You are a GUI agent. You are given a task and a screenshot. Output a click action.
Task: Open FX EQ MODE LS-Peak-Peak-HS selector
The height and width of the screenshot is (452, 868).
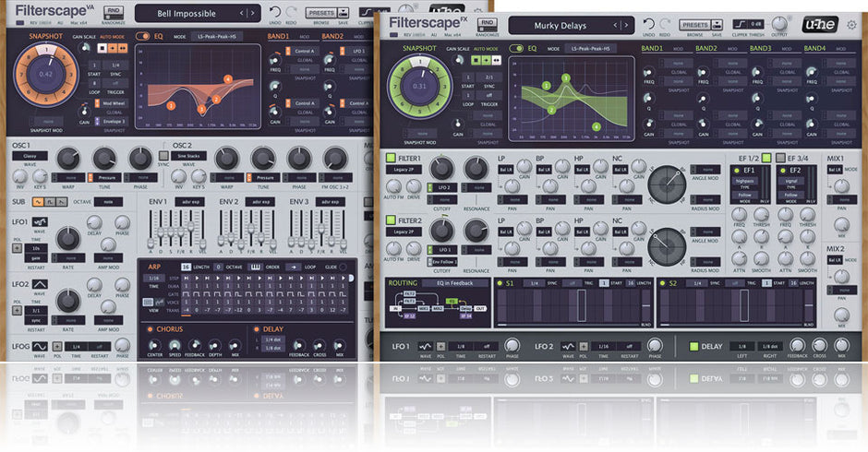(591, 49)
